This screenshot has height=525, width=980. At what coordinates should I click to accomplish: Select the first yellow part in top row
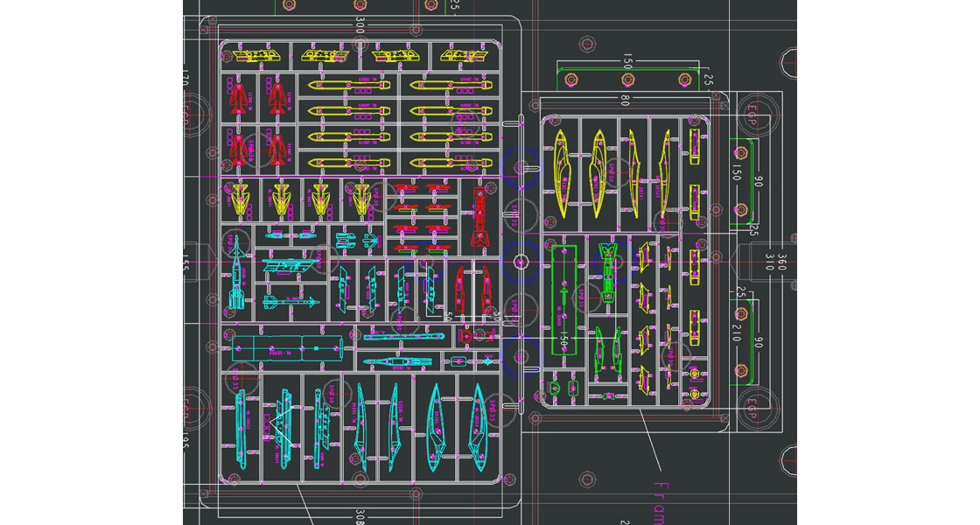click(x=255, y=56)
